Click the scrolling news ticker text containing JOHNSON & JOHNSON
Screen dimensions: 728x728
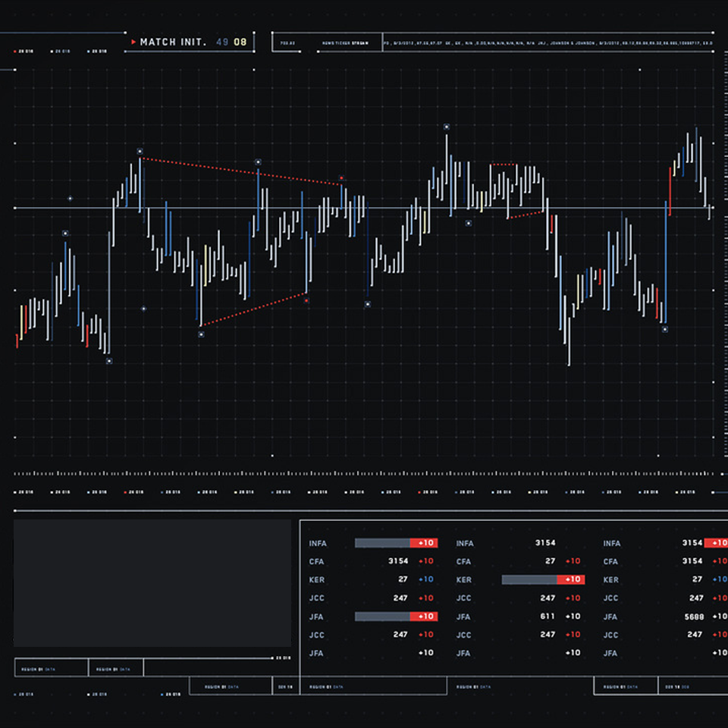[548, 43]
